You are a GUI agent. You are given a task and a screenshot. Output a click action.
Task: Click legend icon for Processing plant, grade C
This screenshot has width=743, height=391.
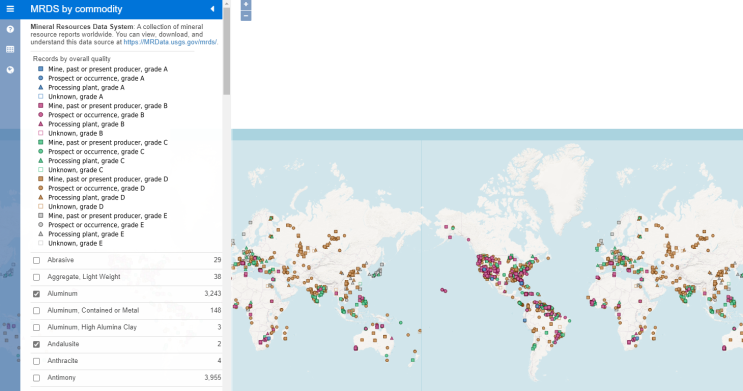pyautogui.click(x=41, y=161)
